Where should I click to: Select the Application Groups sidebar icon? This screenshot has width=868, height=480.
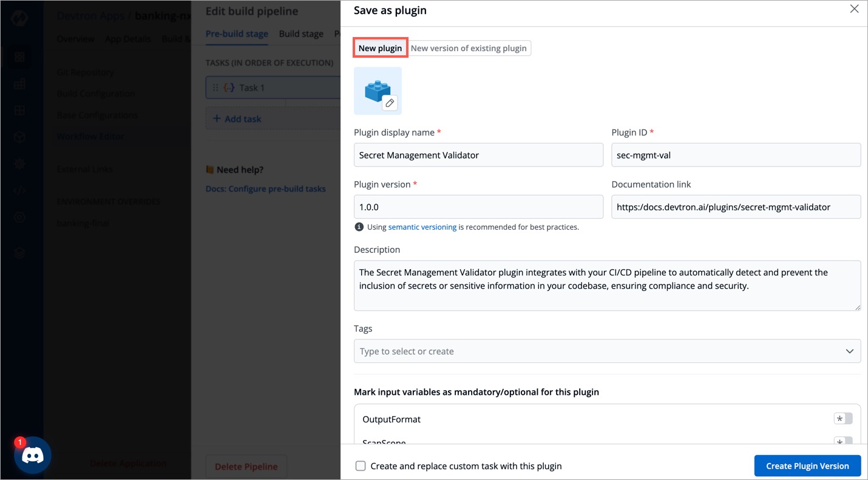(x=19, y=83)
